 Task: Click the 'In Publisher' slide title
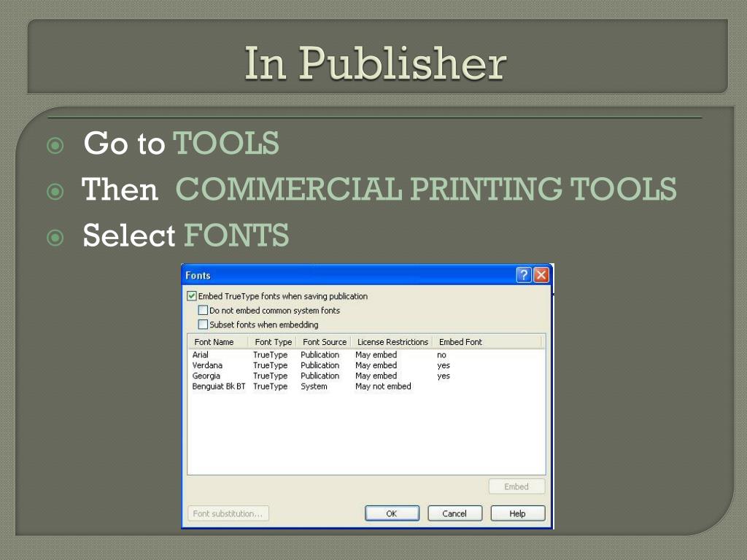(x=376, y=63)
